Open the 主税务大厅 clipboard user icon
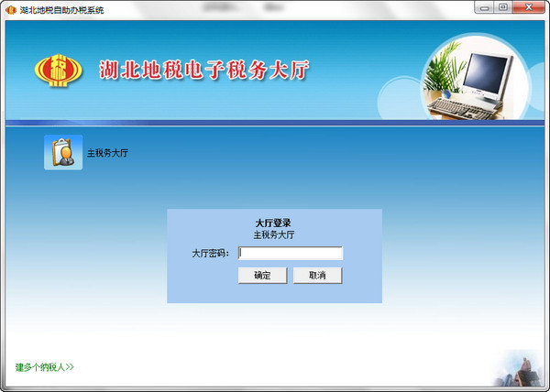550x392 pixels. 63,152
